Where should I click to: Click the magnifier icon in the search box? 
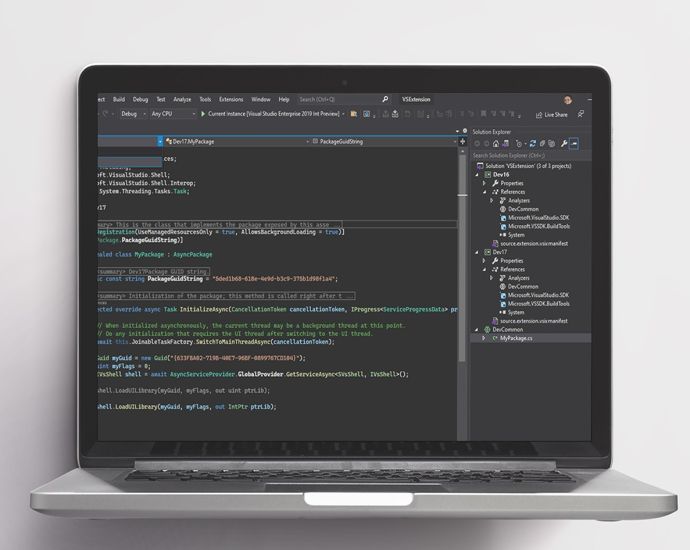click(x=385, y=99)
